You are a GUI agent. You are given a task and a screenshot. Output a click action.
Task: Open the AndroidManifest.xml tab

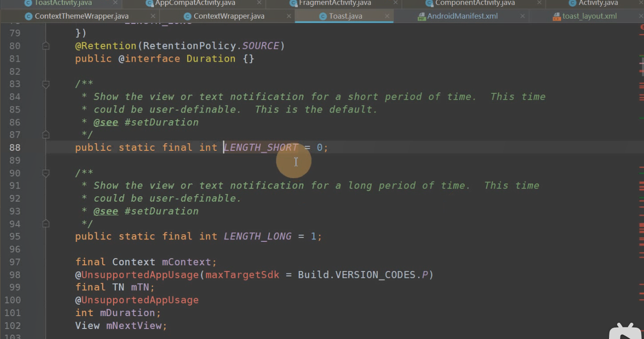pos(462,16)
